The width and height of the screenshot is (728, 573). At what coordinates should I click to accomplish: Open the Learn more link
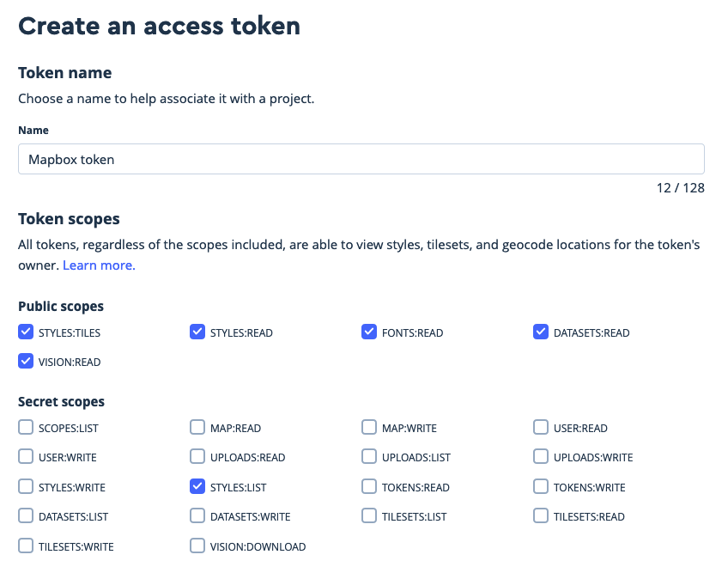[98, 265]
